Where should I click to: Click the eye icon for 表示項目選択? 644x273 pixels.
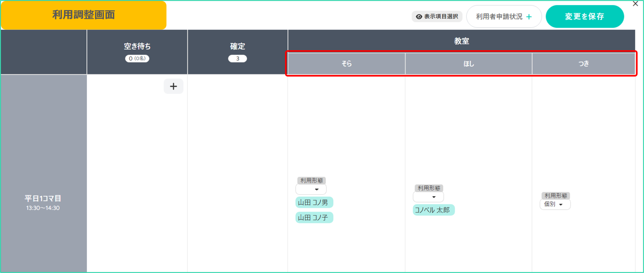pos(419,17)
